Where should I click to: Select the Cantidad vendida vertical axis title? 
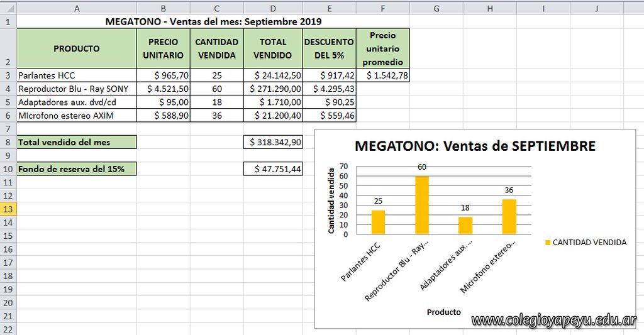coord(331,200)
